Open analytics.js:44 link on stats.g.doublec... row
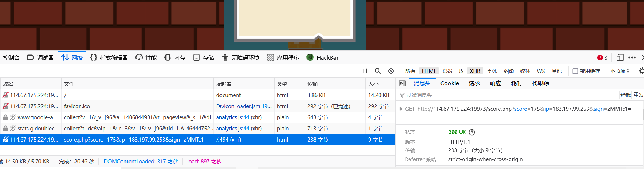This screenshot has width=644, height=169. [233, 129]
